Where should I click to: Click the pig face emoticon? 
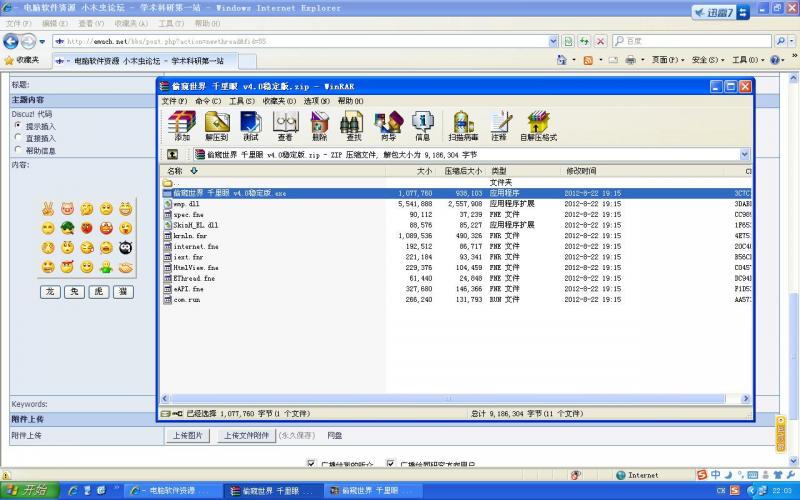tap(67, 209)
